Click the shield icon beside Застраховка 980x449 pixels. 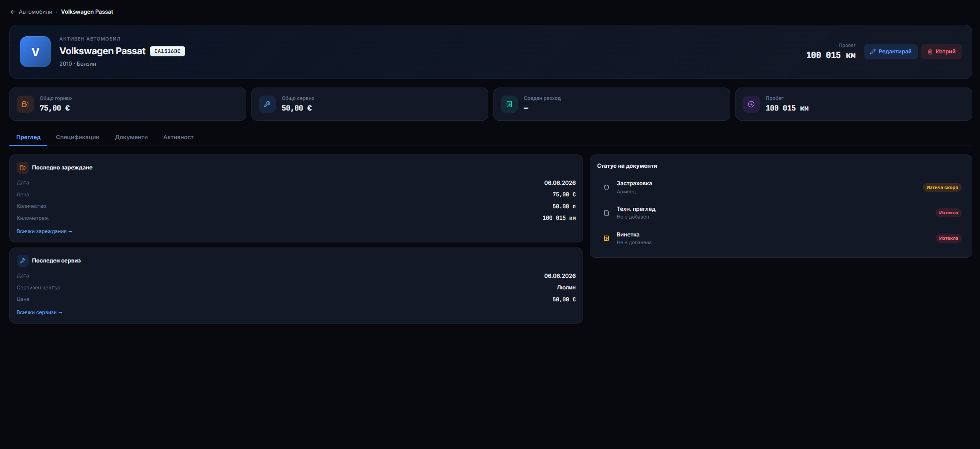(607, 187)
